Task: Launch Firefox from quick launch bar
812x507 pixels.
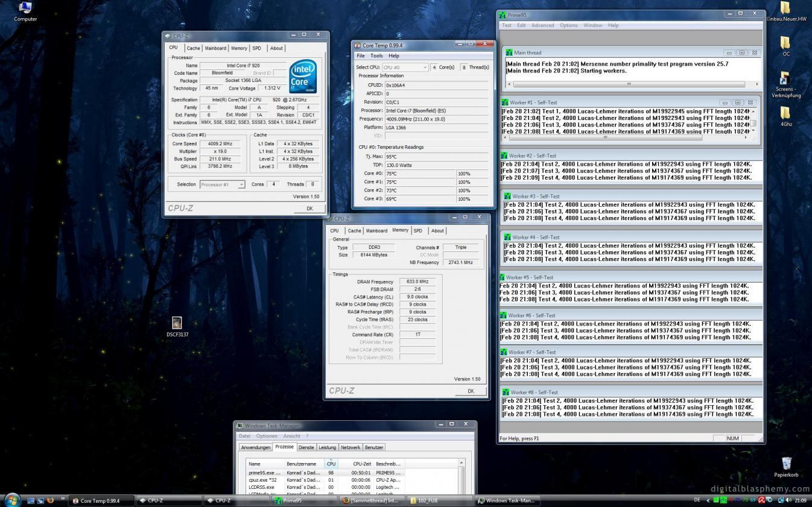Action: tap(50, 500)
